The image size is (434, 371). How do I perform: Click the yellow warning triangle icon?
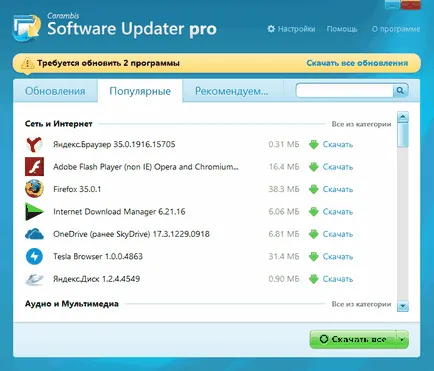pyautogui.click(x=27, y=63)
